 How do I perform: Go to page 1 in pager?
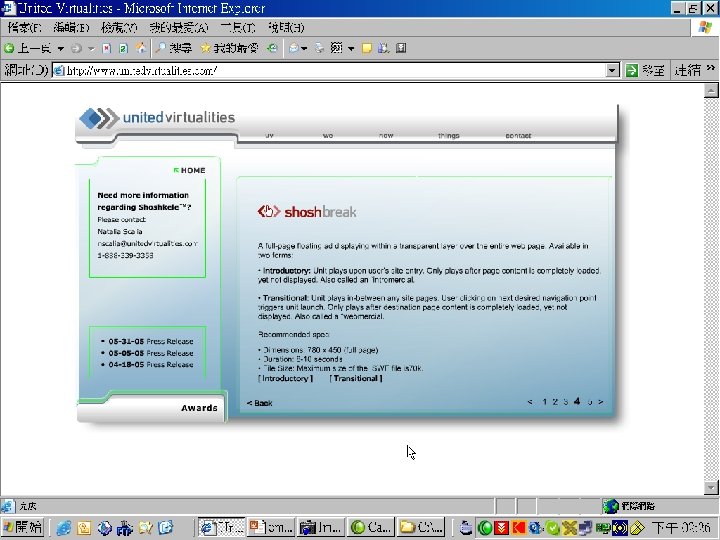coord(545,402)
